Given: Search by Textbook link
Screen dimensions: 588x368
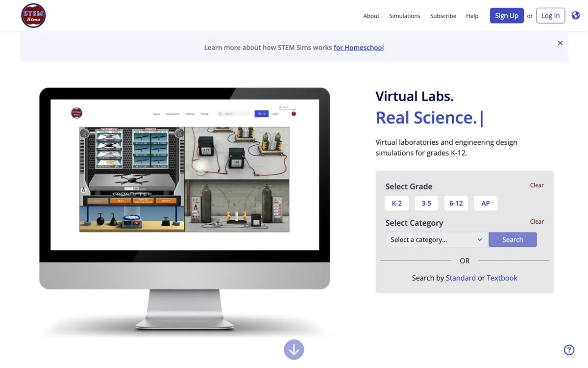Looking at the screenshot, I should tap(502, 278).
